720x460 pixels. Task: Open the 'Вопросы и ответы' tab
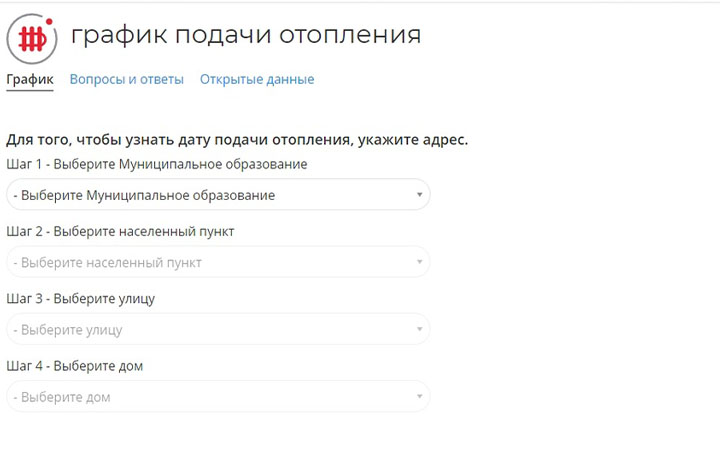[x=126, y=79]
